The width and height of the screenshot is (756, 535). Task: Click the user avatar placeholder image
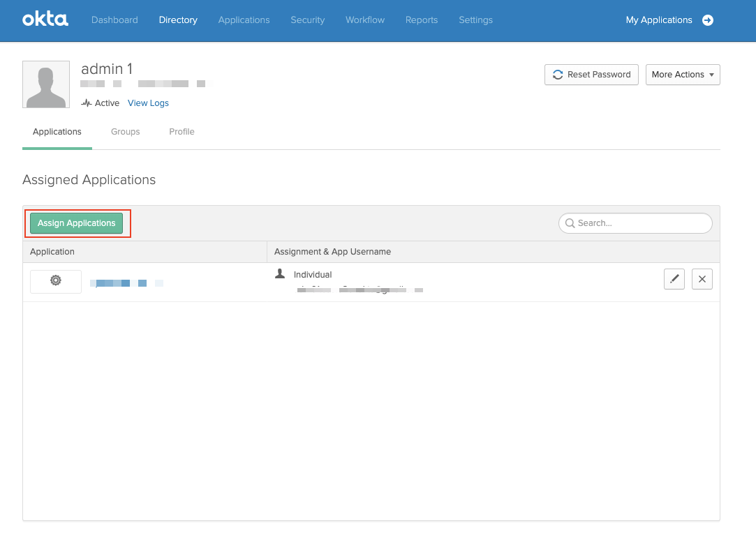coord(46,84)
